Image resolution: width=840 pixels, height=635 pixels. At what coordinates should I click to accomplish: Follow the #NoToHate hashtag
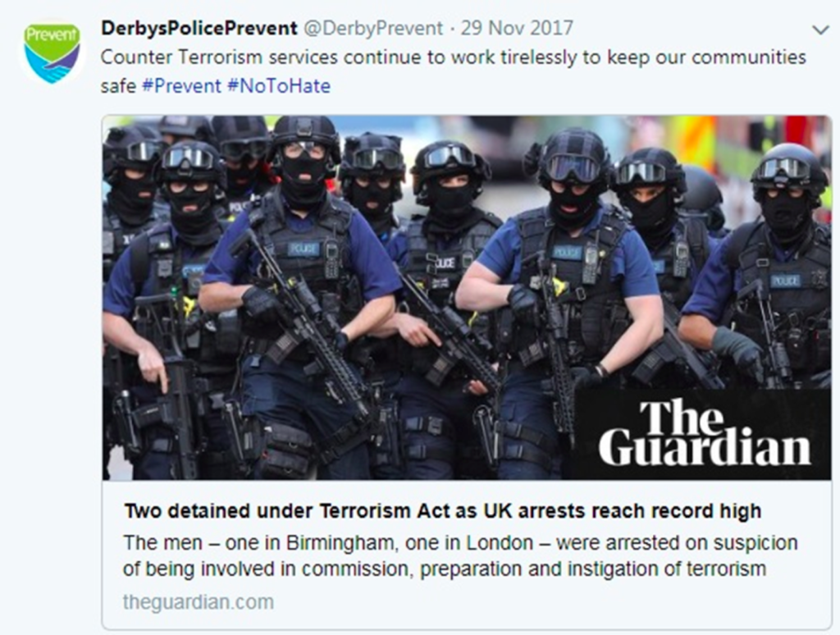click(x=279, y=86)
